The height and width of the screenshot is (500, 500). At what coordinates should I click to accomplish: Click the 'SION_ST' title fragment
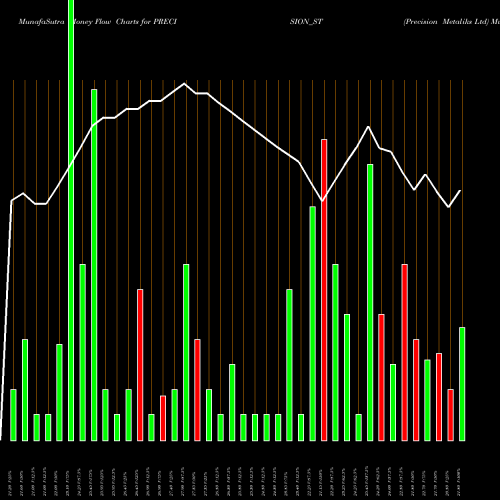(306, 22)
